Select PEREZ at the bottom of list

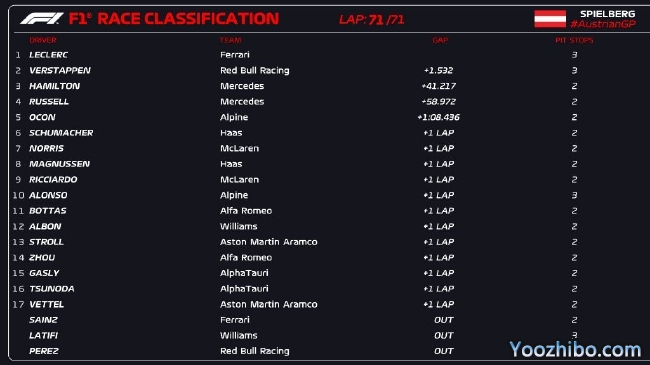coord(44,351)
